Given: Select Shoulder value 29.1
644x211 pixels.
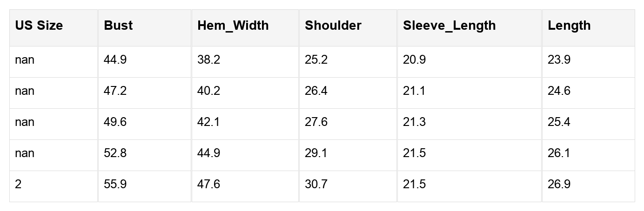Looking at the screenshot, I should tap(316, 153).
